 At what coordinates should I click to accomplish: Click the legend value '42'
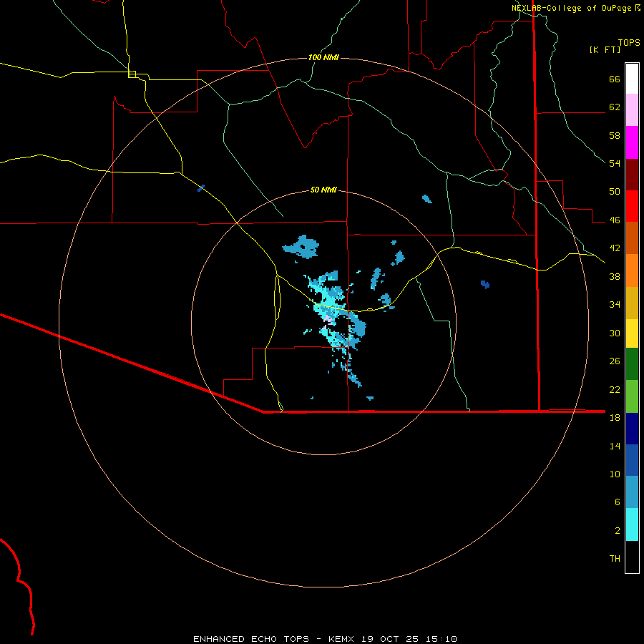[x=615, y=248]
